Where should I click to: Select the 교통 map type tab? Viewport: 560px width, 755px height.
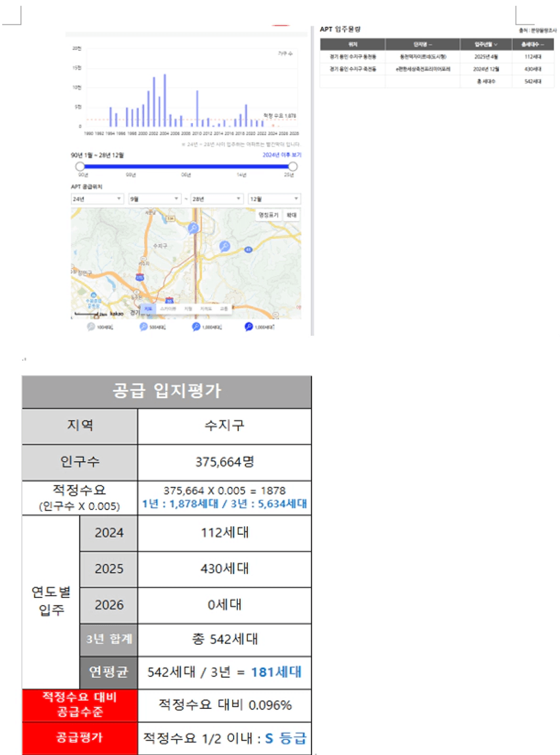pyautogui.click(x=224, y=309)
